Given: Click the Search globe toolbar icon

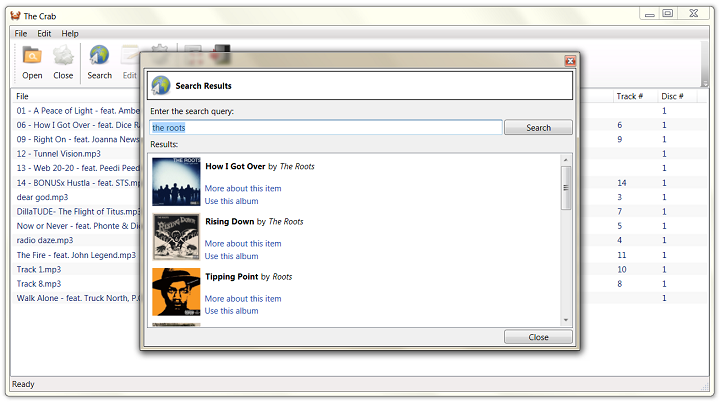Looking at the screenshot, I should click(99, 56).
